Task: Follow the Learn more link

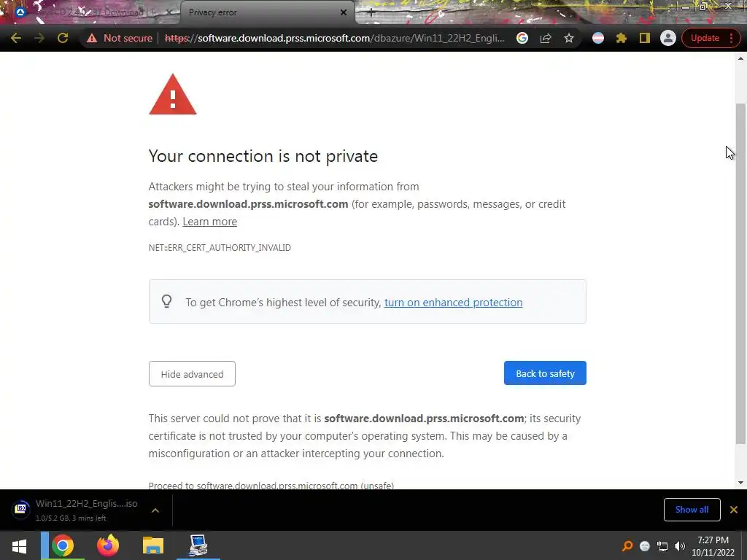Action: 209,222
